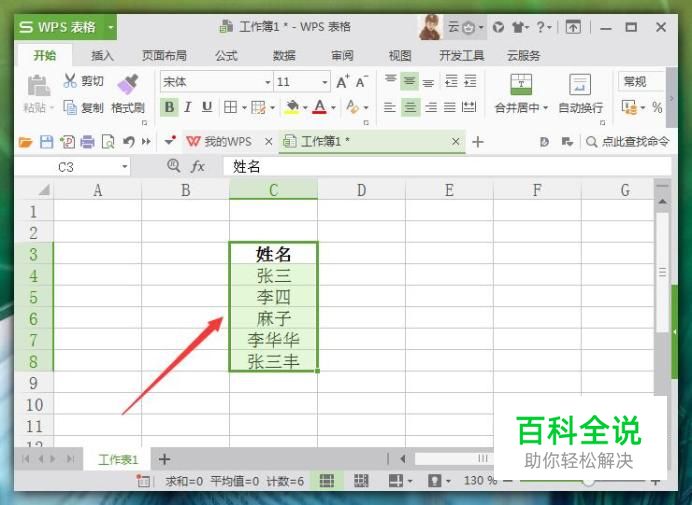This screenshot has height=505, width=692.
Task: Toggle center horizontal alignment
Action: click(x=410, y=107)
